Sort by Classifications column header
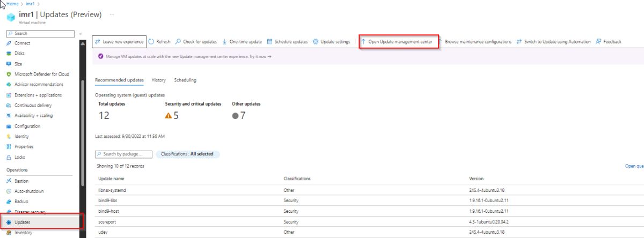 [x=297, y=178]
